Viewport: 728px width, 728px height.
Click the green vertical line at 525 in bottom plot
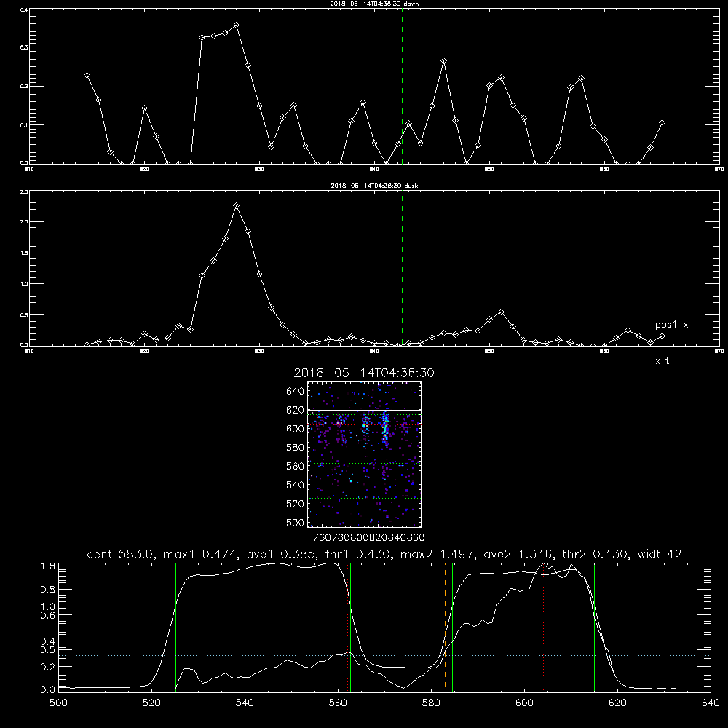[175, 627]
